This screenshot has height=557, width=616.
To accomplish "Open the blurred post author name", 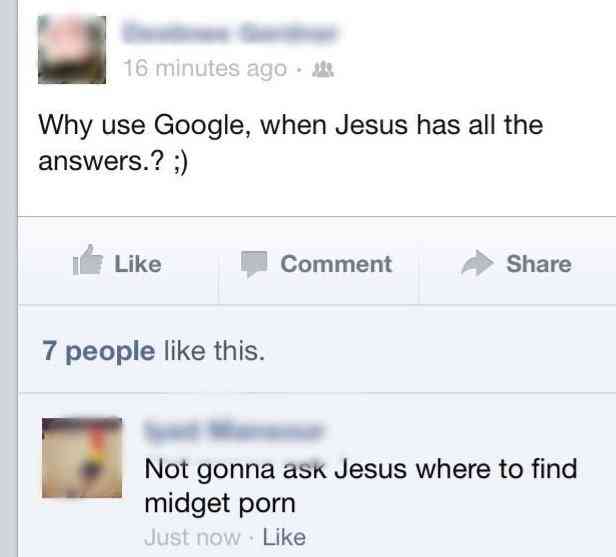I will tap(229, 33).
